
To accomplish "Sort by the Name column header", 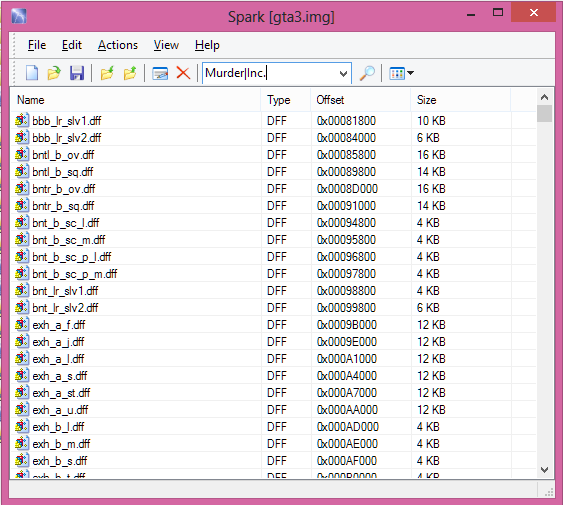I will point(136,100).
